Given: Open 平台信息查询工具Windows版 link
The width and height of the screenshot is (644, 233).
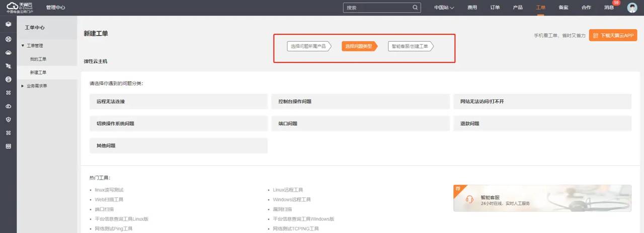Looking at the screenshot, I should point(303,219).
